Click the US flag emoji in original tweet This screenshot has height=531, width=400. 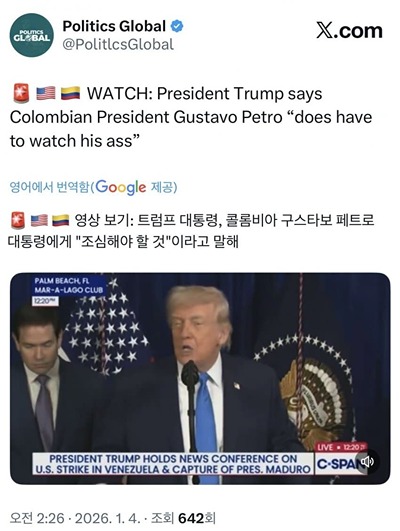tap(46, 93)
